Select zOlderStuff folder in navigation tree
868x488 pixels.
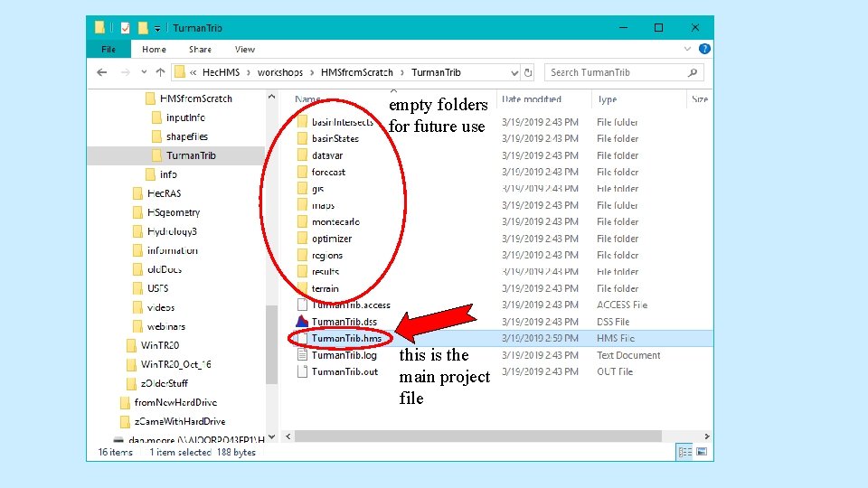164,383
